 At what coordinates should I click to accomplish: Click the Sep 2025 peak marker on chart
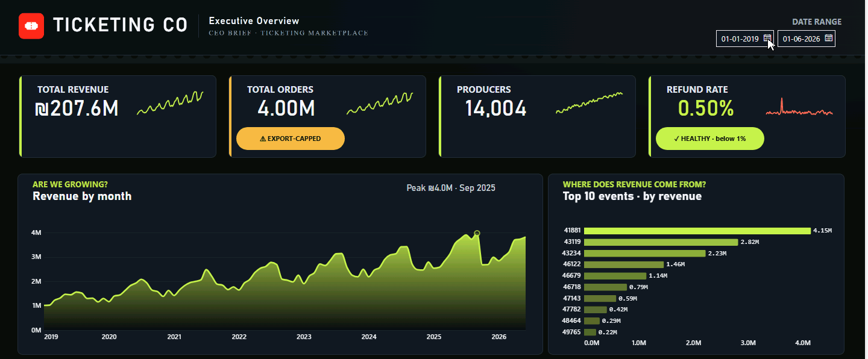pos(477,233)
